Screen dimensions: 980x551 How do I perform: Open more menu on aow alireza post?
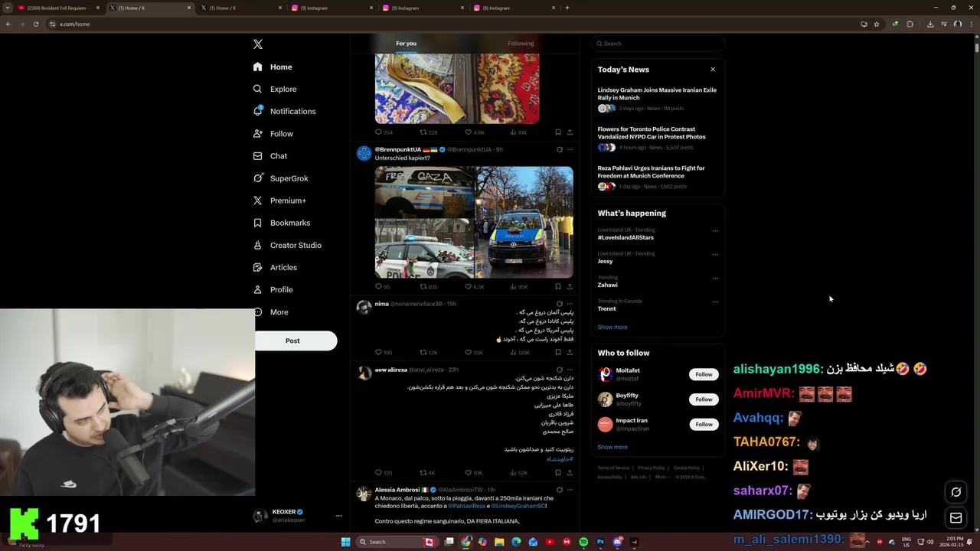pyautogui.click(x=569, y=370)
